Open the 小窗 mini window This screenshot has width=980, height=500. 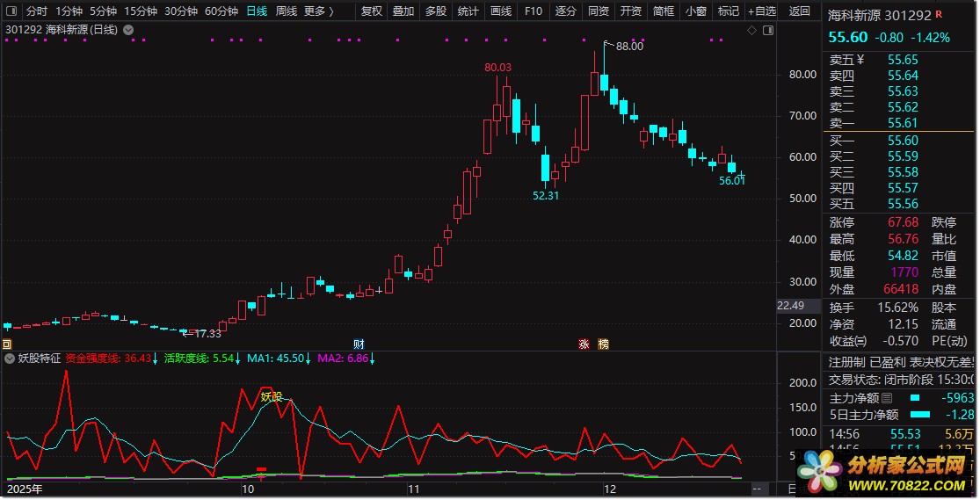pyautogui.click(x=696, y=11)
